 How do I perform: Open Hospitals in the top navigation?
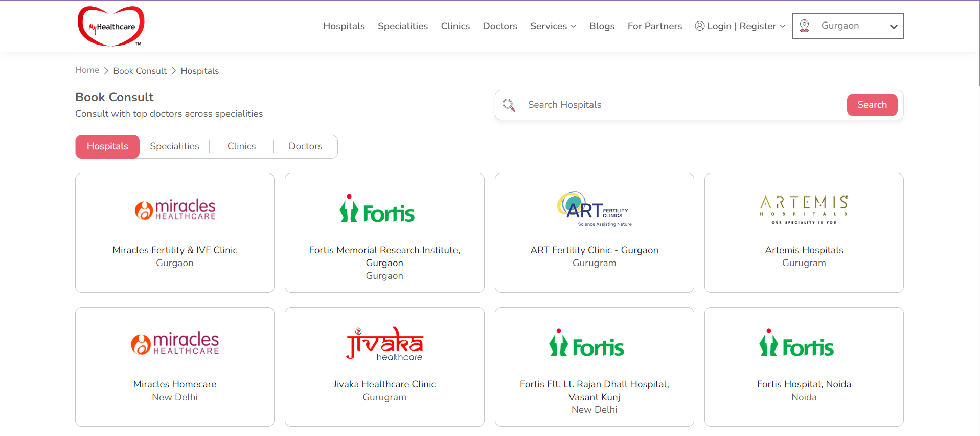tap(344, 26)
